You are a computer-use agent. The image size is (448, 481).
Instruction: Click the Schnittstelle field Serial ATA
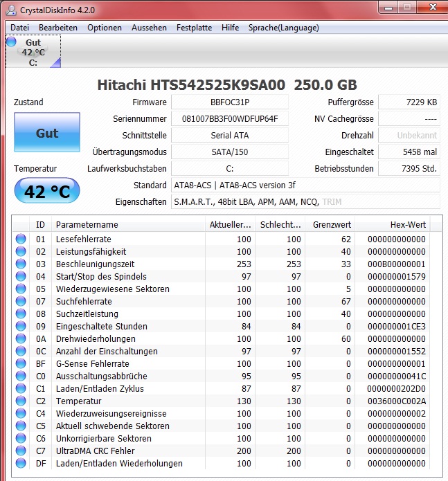pos(229,135)
